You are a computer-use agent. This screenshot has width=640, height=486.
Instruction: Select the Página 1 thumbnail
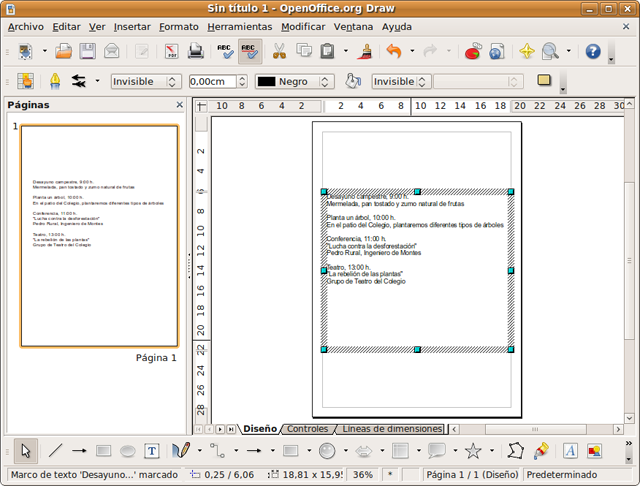[x=99, y=236]
